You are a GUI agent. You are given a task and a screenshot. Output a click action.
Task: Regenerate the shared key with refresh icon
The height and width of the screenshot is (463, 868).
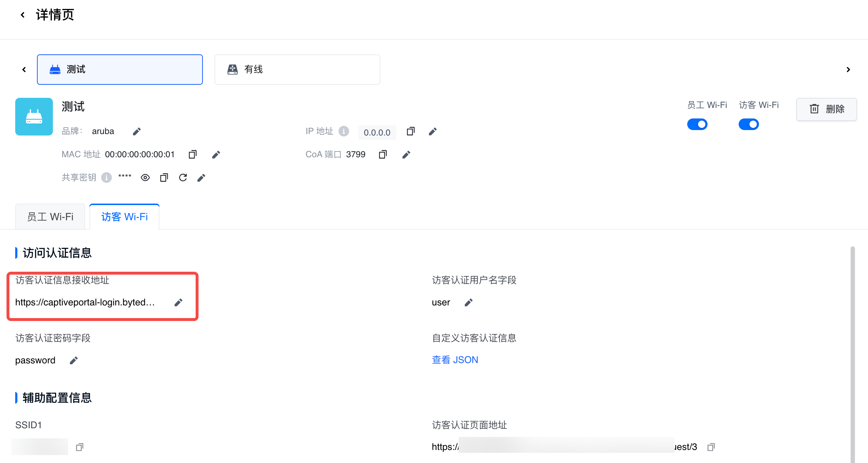(x=183, y=177)
